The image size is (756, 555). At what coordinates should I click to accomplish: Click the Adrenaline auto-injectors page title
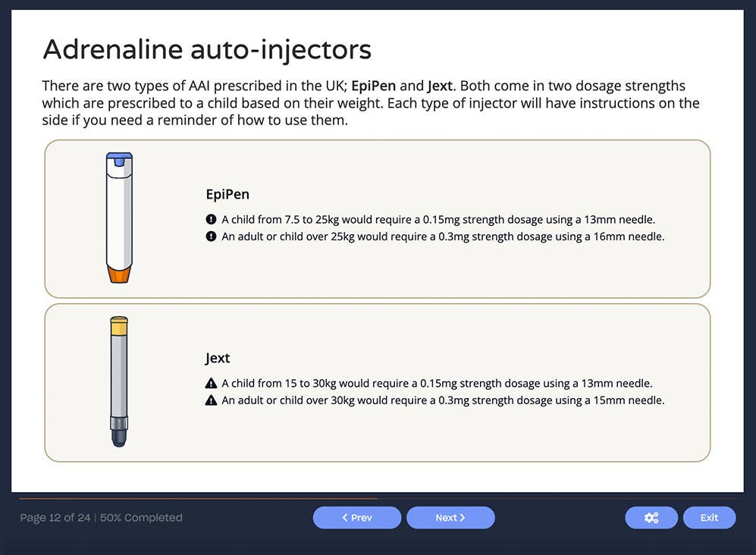pos(208,49)
